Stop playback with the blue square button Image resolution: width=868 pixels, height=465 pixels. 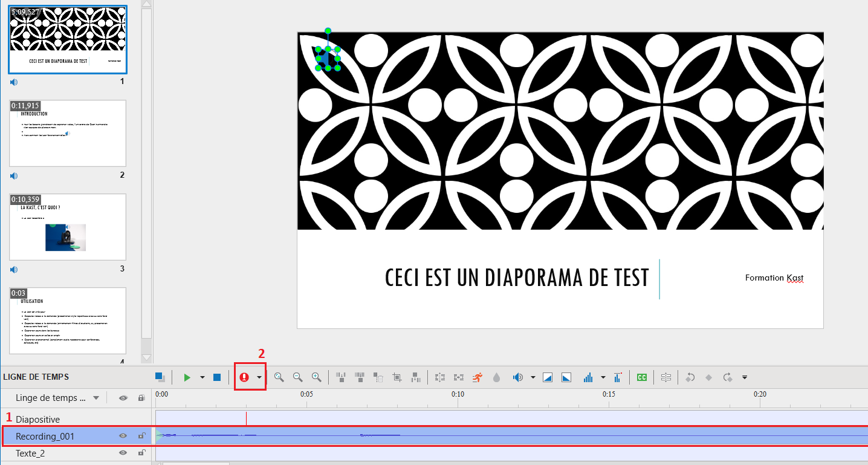[217, 377]
